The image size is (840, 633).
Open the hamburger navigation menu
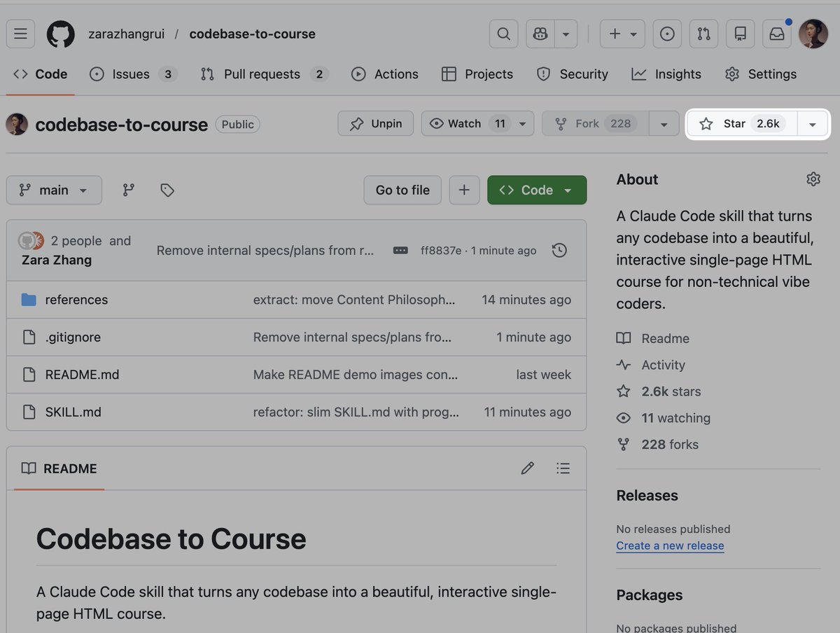pyautogui.click(x=20, y=34)
